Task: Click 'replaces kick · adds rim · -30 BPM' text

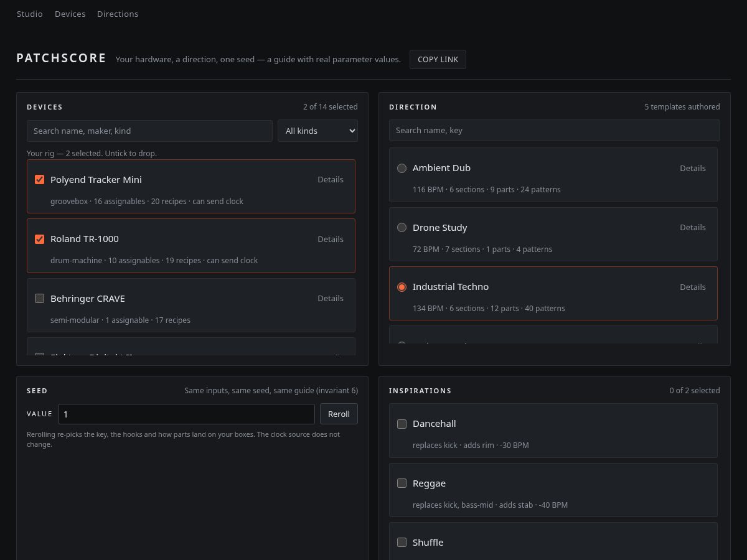Action: pos(471,446)
